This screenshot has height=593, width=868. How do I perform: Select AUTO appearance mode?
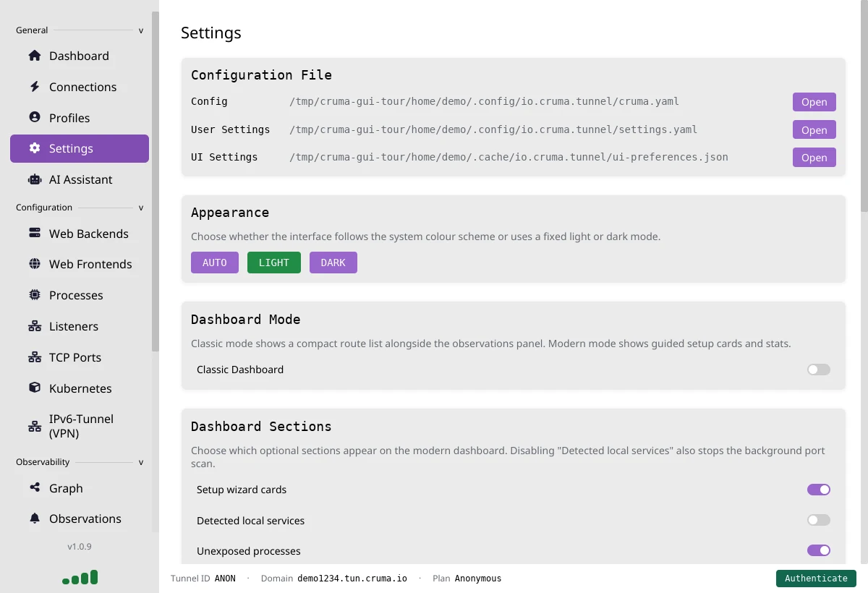click(x=215, y=263)
